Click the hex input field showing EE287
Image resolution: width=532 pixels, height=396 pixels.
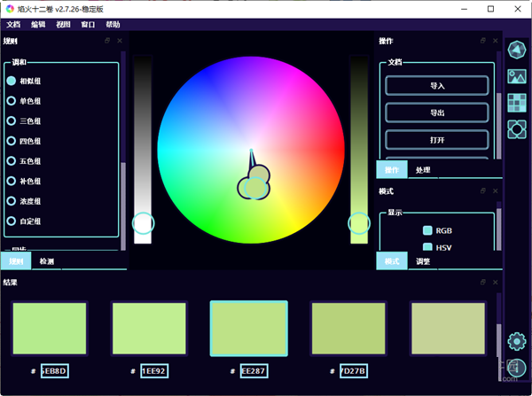coord(253,370)
